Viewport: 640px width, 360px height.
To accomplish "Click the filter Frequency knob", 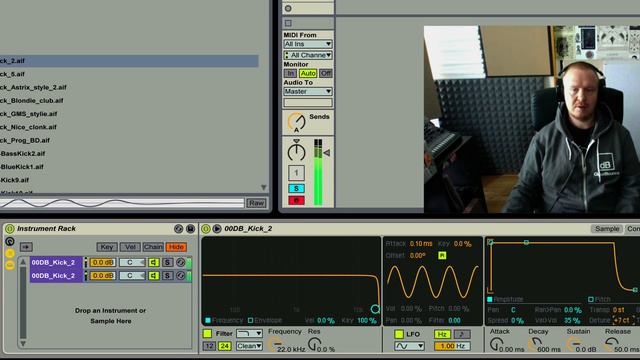I will (276, 345).
